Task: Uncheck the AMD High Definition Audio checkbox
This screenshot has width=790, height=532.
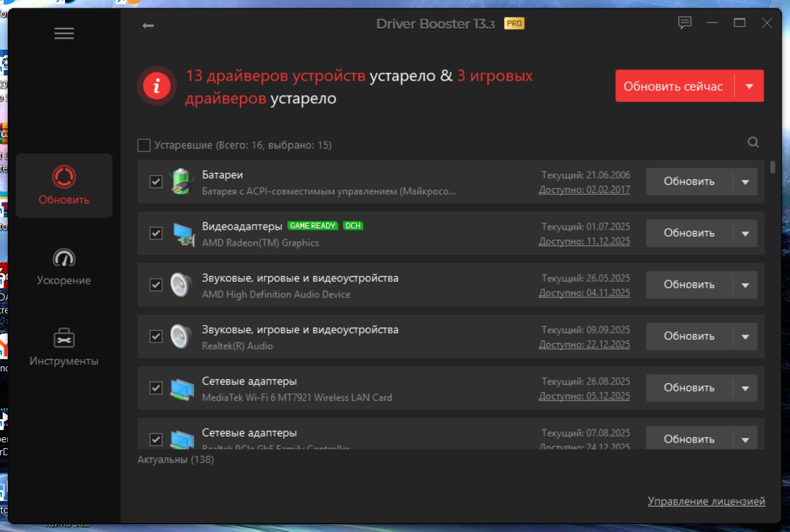Action: click(155, 284)
